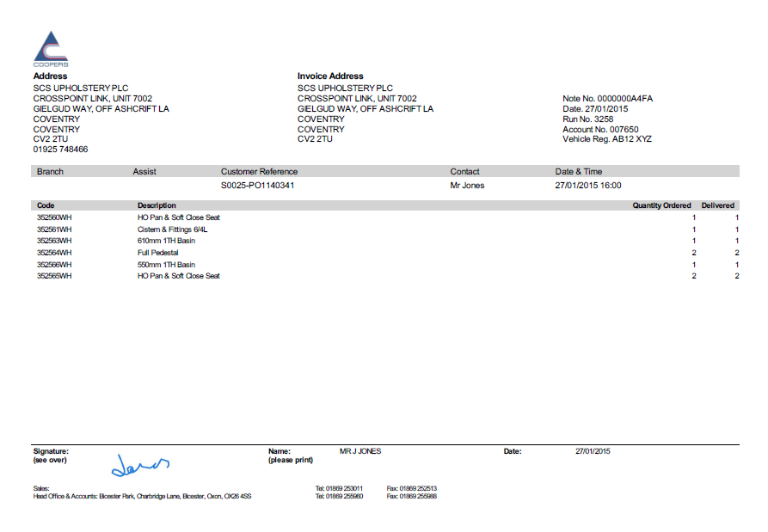Click '27/01/2015 16:00' value
The width and height of the screenshot is (768, 532).
click(x=588, y=186)
